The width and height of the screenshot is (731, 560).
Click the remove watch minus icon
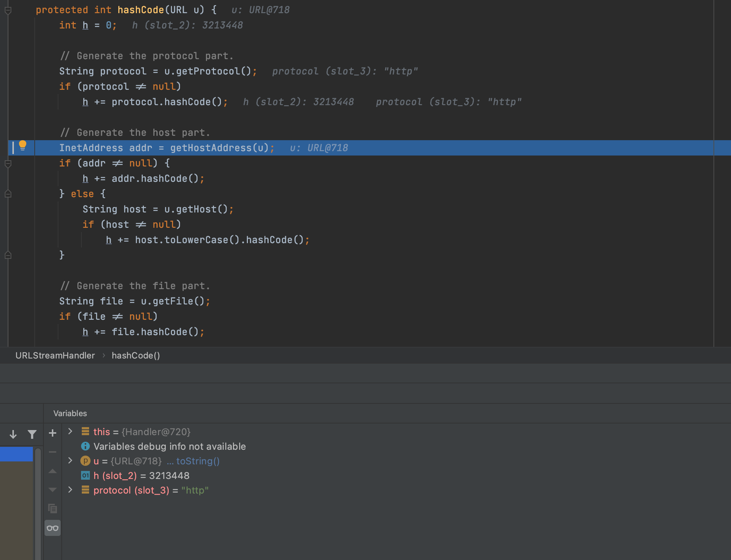pyautogui.click(x=53, y=452)
